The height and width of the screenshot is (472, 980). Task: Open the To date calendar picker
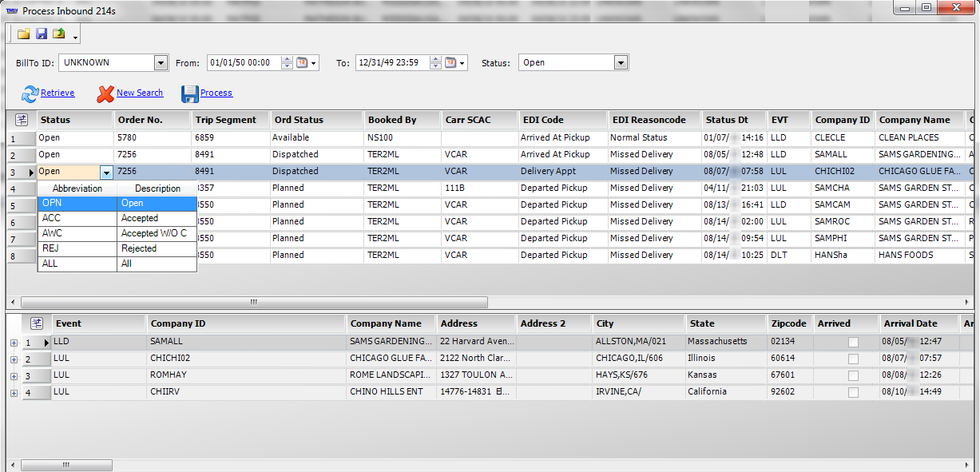tap(451, 63)
